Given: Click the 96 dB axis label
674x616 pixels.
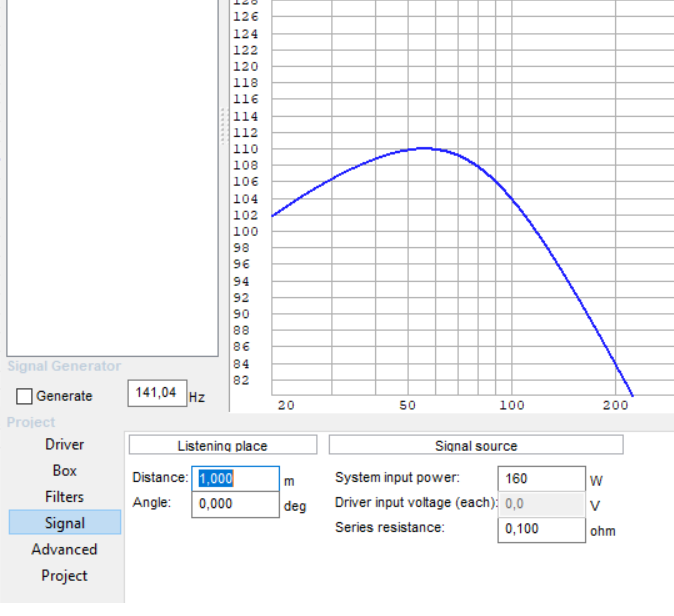Looking at the screenshot, I should point(241,264).
